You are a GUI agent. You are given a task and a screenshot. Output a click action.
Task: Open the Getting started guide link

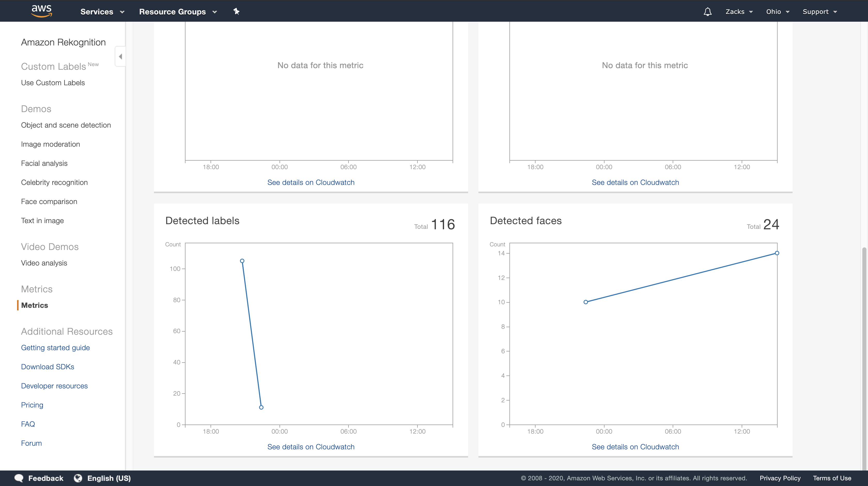(55, 348)
